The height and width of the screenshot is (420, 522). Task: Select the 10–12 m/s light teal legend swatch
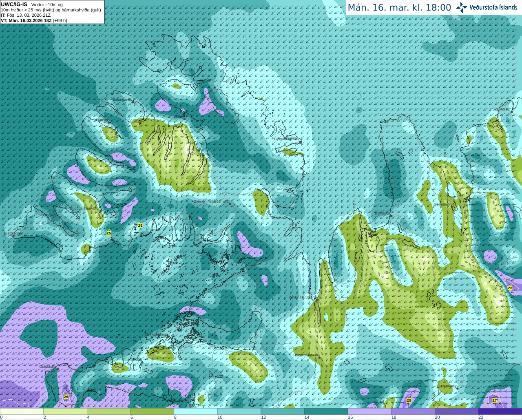239,411
